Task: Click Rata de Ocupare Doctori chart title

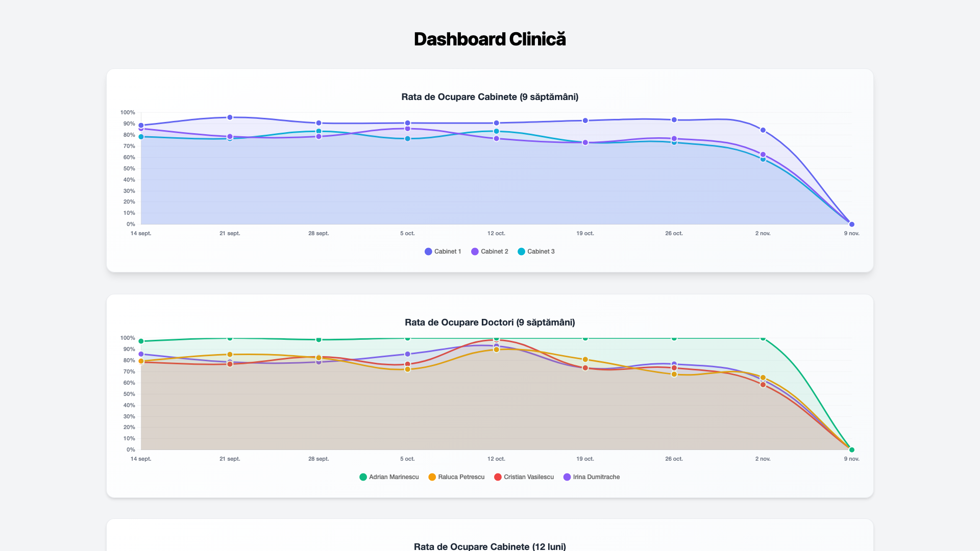Action: (490, 322)
